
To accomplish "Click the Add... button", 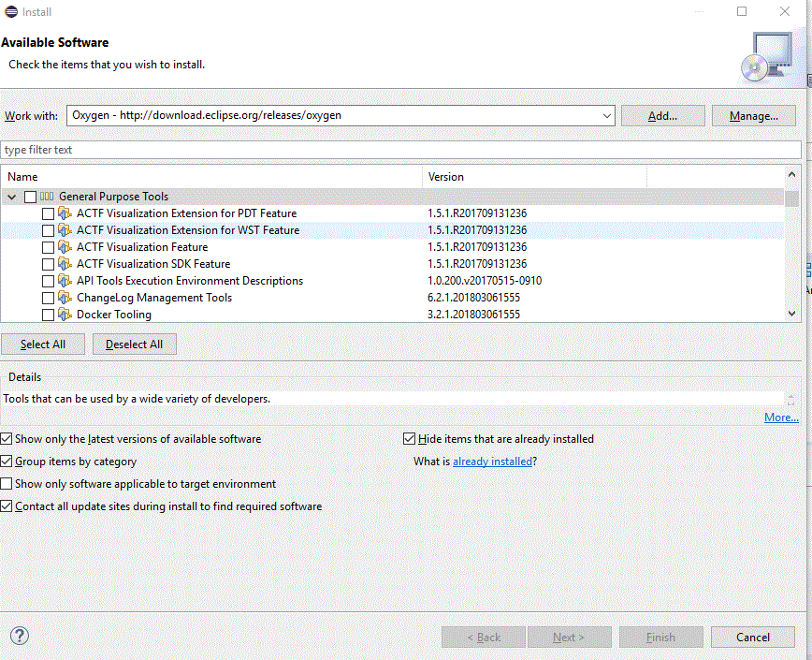I will 663,115.
